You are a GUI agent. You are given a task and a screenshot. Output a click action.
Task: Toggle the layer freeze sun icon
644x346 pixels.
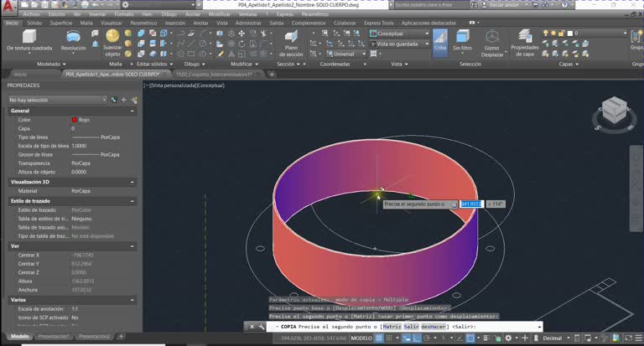[553, 34]
